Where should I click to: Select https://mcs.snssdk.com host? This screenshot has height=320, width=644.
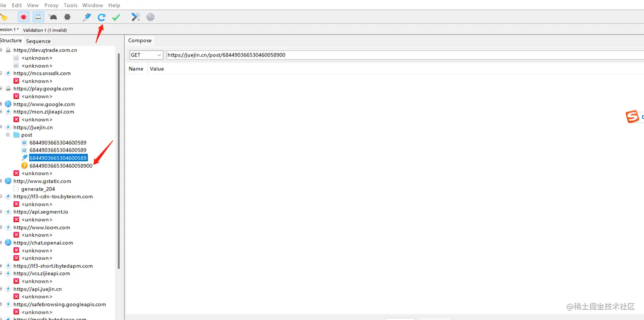42,73
